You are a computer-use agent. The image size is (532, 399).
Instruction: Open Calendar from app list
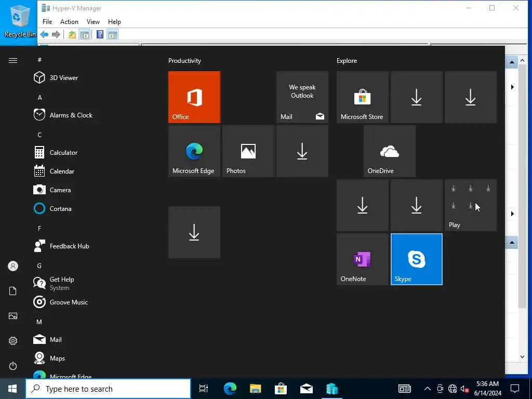pos(91,171)
